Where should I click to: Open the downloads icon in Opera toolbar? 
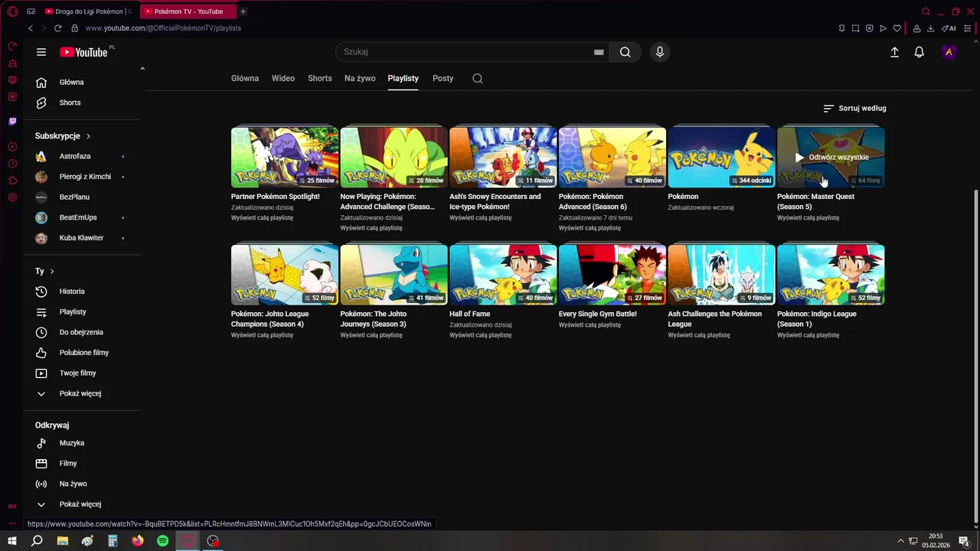[x=930, y=28]
